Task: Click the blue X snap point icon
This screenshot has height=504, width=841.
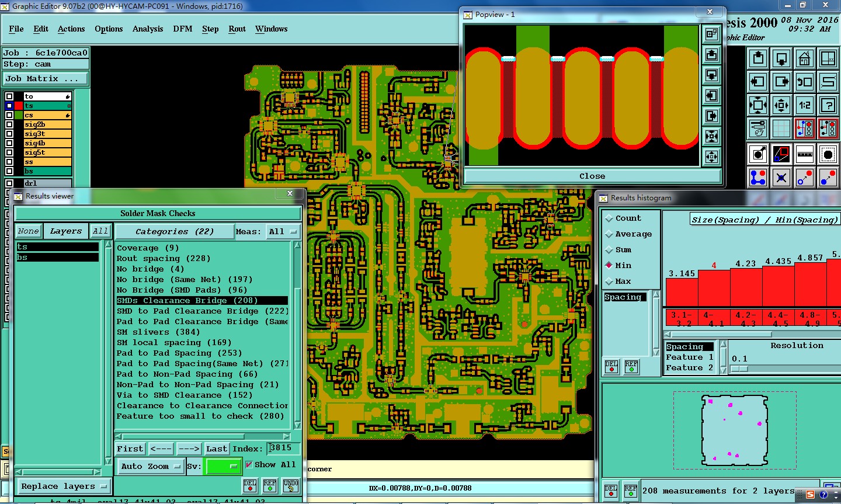Action: pyautogui.click(x=781, y=178)
